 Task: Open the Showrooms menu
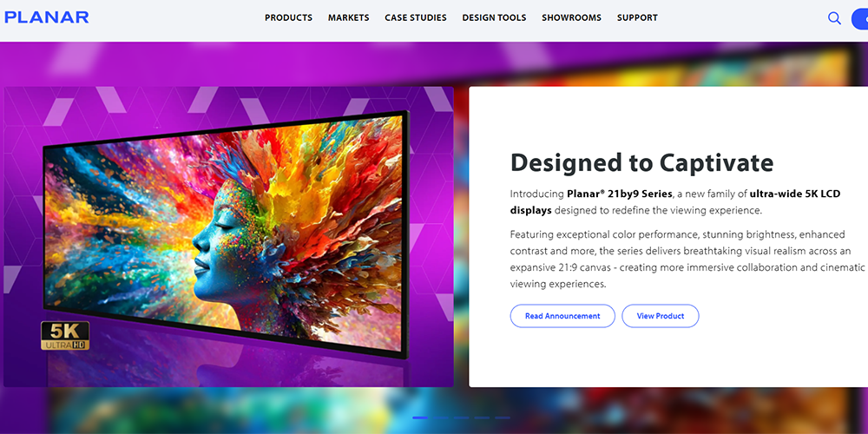571,17
